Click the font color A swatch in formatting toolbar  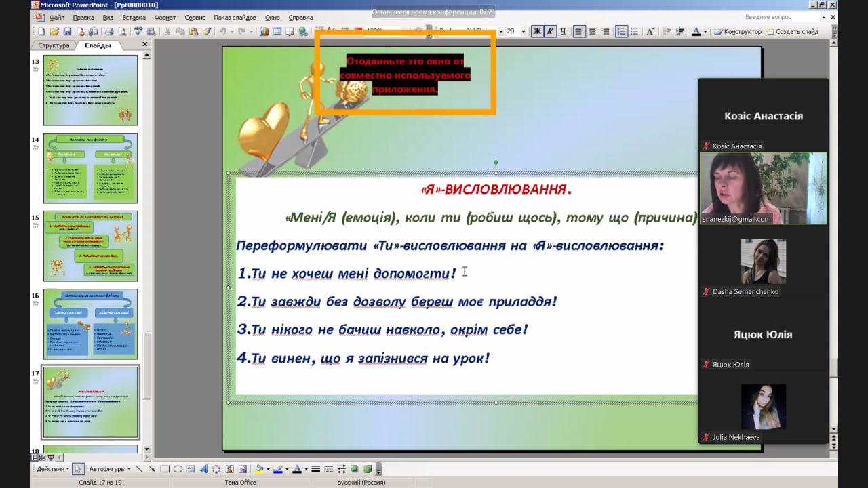[696, 31]
